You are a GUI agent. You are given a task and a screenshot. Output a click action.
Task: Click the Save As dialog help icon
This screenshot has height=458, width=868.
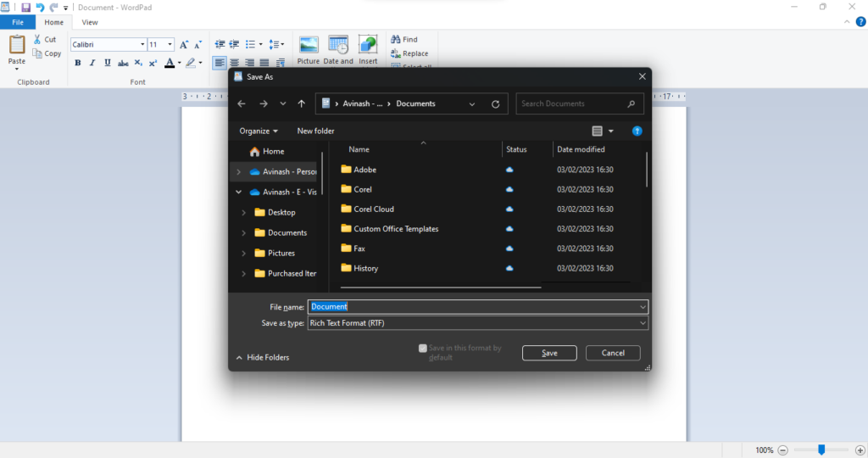637,131
